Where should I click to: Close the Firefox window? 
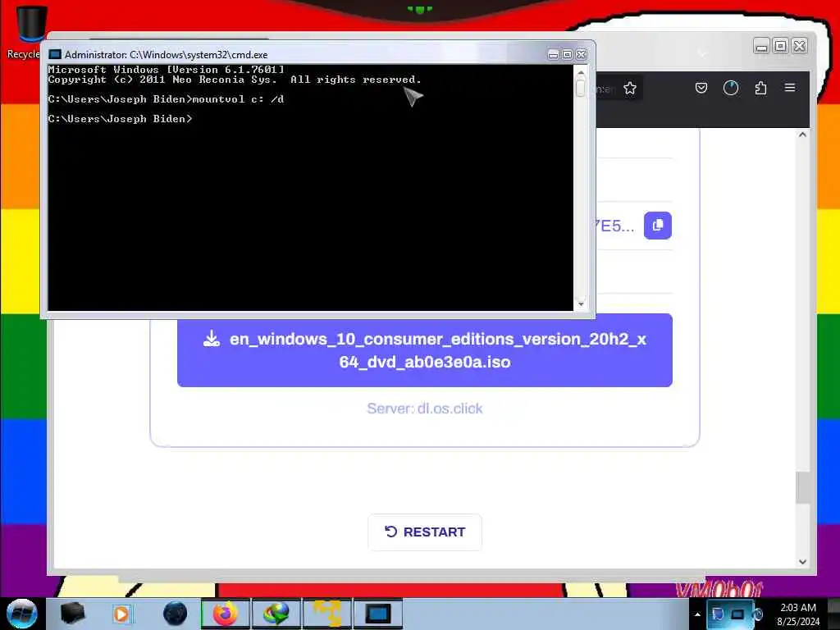[x=799, y=47]
